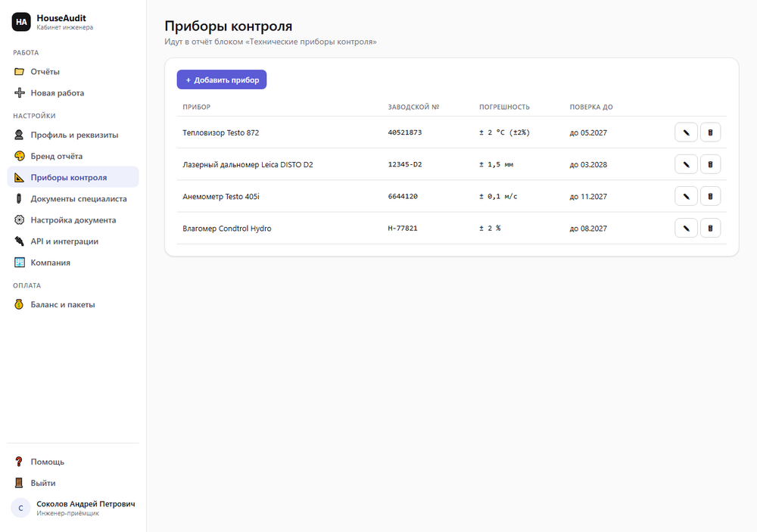
Task: Click verification date до 08.2027
Action: click(x=588, y=228)
